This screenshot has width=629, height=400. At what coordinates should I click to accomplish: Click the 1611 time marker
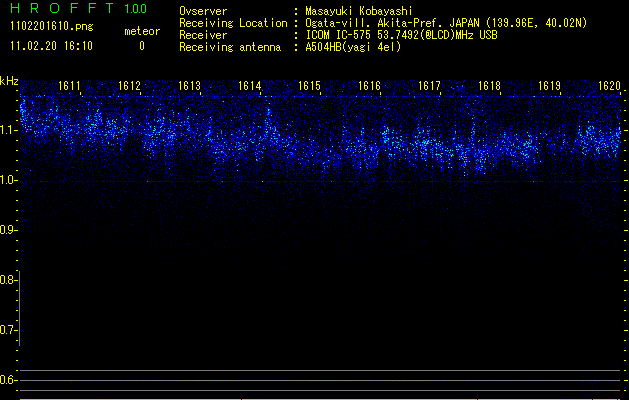(x=69, y=86)
